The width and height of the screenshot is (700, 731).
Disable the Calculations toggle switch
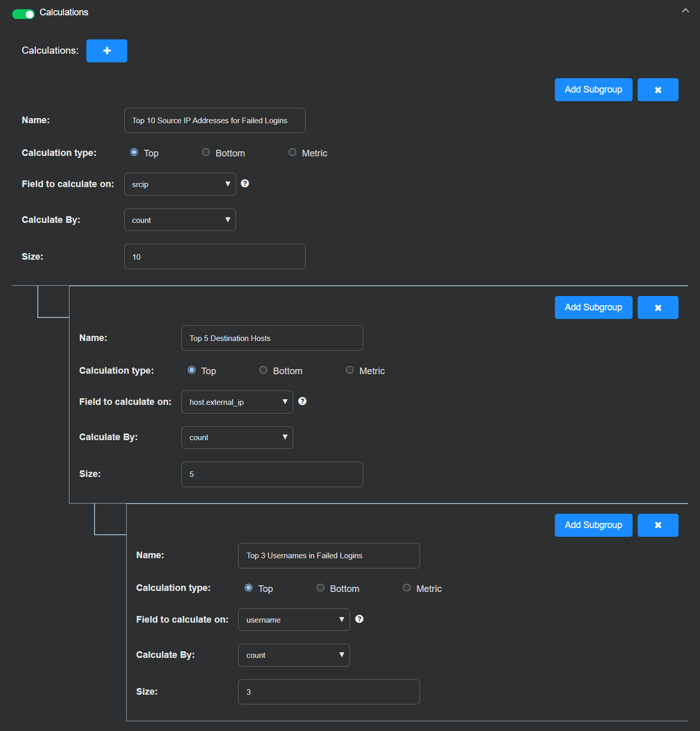24,14
